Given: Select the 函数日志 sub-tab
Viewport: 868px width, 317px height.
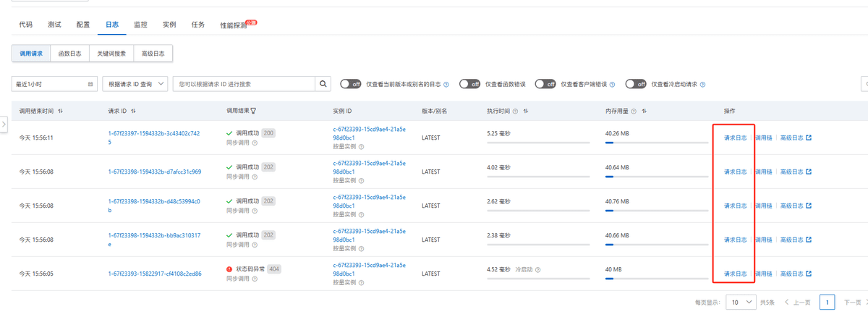Looking at the screenshot, I should click(70, 54).
